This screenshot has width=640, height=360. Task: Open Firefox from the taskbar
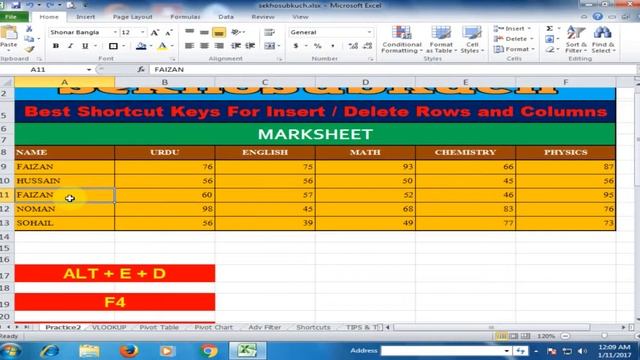tap(129, 351)
